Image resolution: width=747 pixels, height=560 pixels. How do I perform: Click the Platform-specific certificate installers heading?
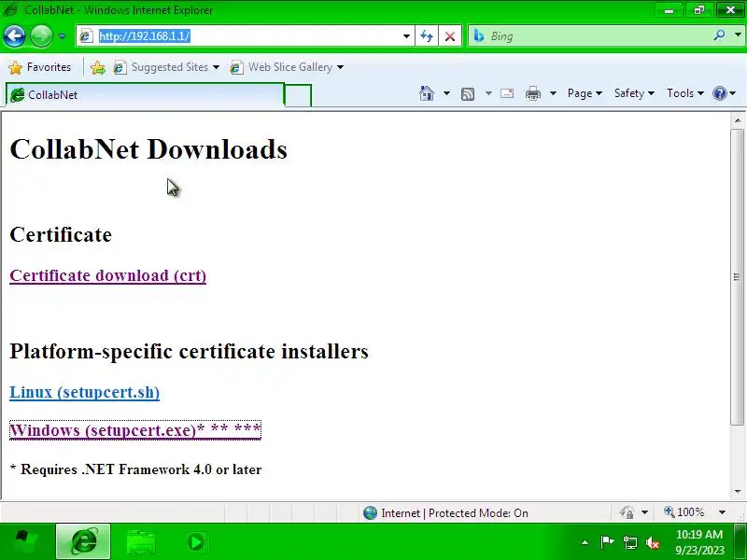pos(190,352)
